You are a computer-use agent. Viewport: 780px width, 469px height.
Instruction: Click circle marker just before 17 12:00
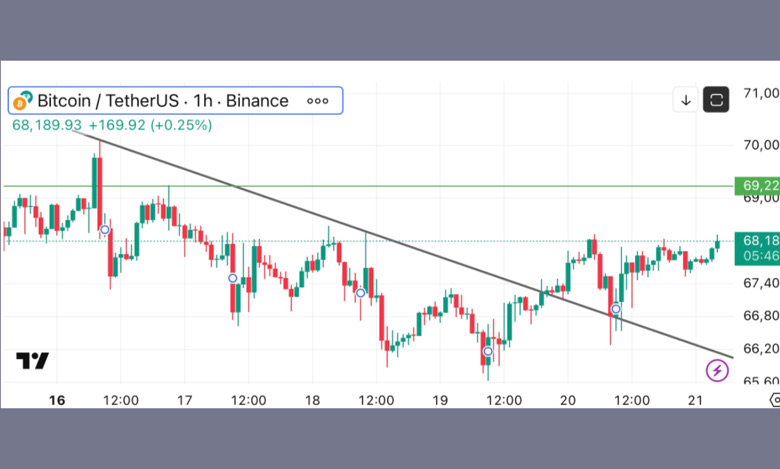coord(233,278)
